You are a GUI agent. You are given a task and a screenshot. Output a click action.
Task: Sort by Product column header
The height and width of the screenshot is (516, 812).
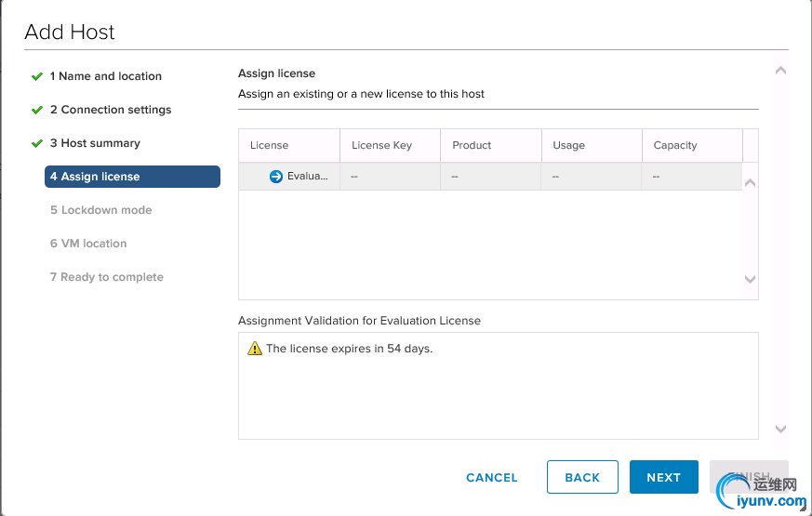[x=472, y=145]
